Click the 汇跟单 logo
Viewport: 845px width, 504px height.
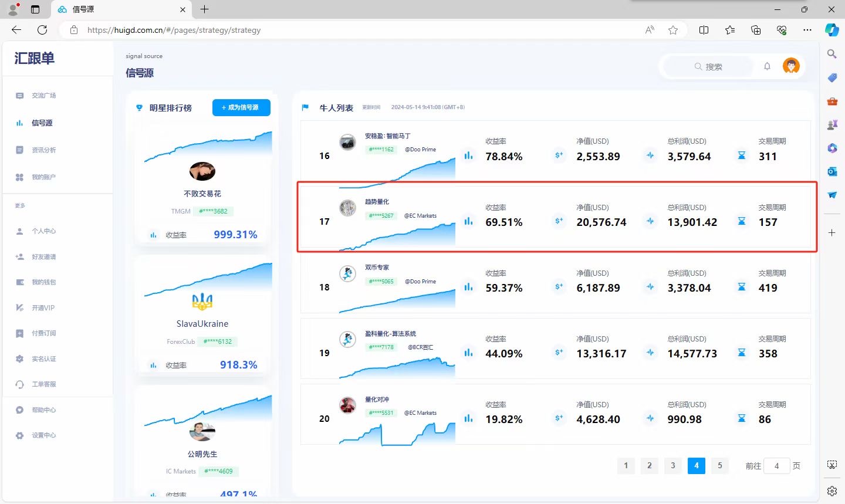pos(35,58)
